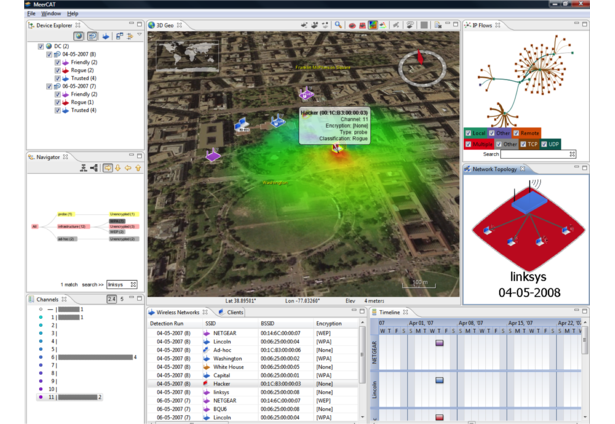Image resolution: width=615 pixels, height=424 pixels.
Task: Sort by the SSID column header
Action: tap(211, 324)
